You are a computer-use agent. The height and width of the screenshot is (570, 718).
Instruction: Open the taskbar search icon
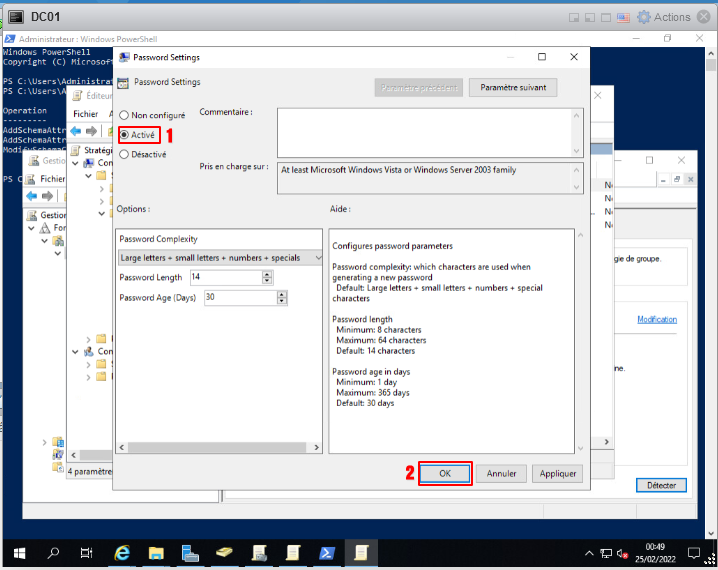coord(54,552)
